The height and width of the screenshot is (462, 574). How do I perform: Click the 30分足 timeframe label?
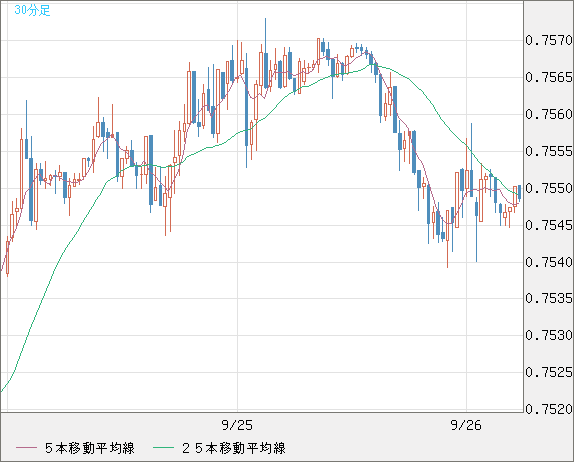[32, 10]
